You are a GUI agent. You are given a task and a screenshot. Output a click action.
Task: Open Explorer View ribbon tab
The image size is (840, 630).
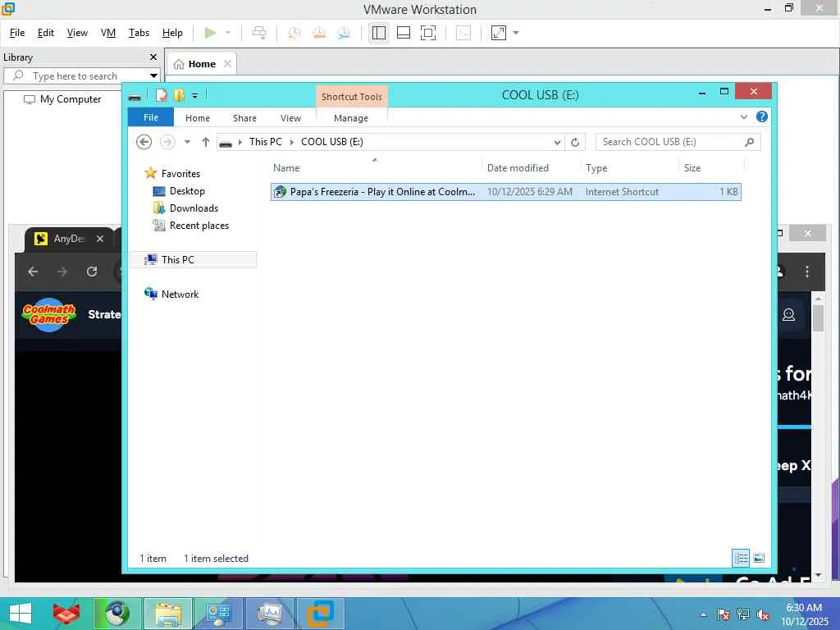click(290, 118)
